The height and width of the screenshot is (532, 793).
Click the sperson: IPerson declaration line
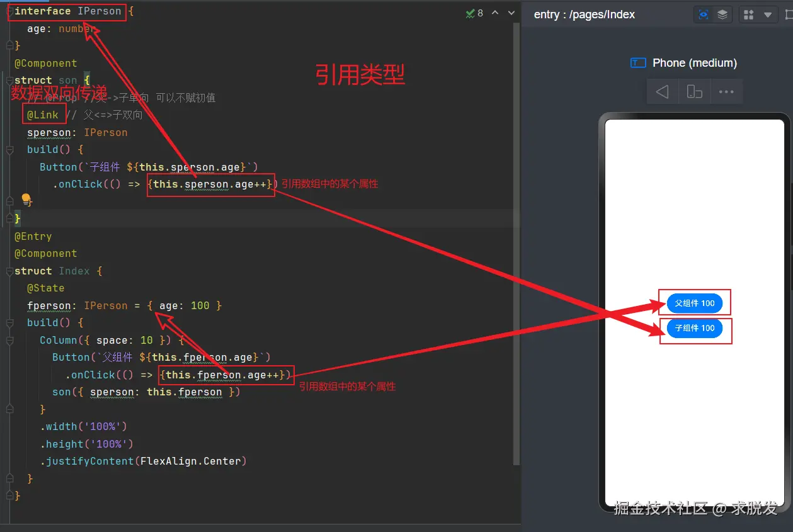(x=77, y=133)
